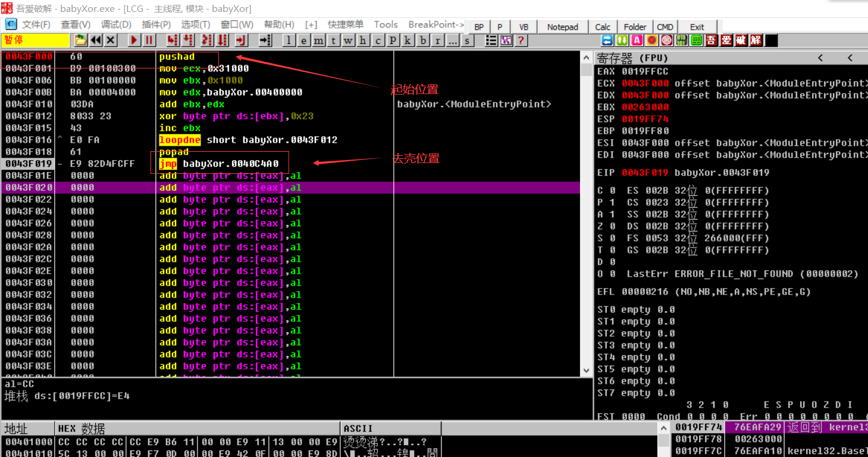Open the 选项(T) menu
Viewport: 868px width, 457px height.
coord(196,24)
